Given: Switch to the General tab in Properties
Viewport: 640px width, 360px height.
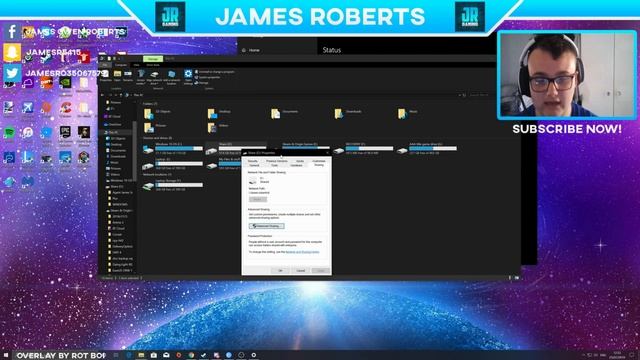Looking at the screenshot, I should (254, 165).
